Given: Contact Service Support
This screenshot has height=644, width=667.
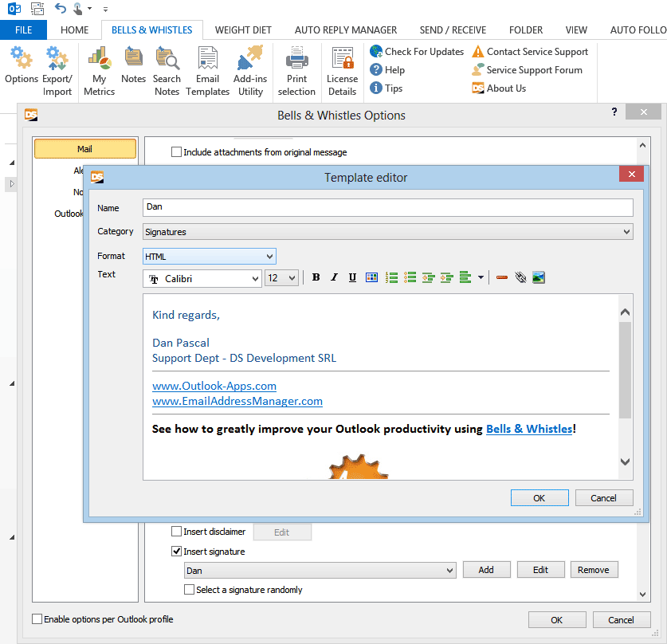Looking at the screenshot, I should [530, 52].
